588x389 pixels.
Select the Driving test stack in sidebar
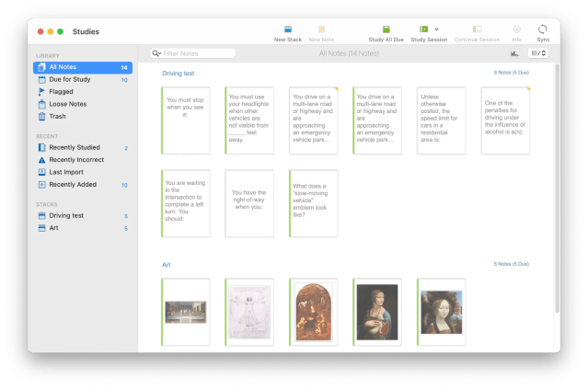tap(83, 216)
